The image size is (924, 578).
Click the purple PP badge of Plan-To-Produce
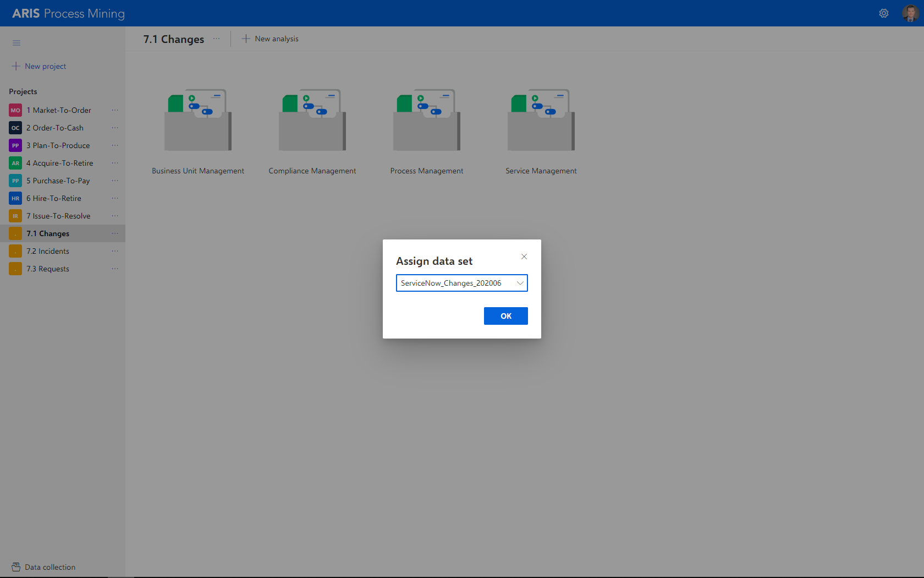tap(15, 145)
